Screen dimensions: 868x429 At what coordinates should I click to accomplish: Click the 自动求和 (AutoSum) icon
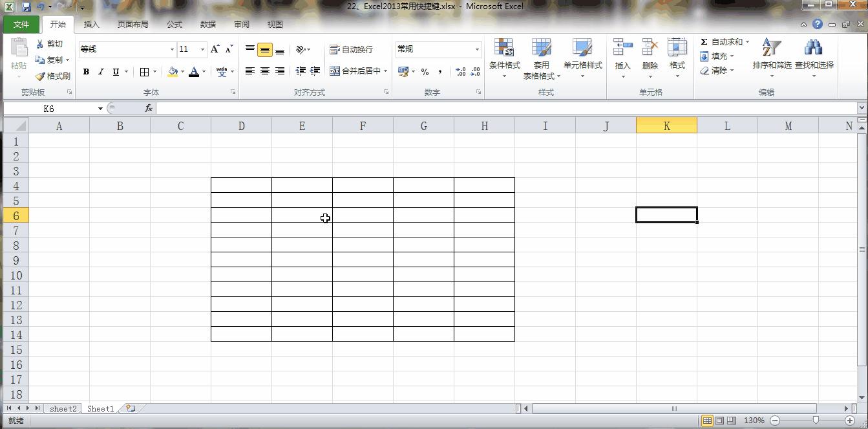click(x=706, y=41)
